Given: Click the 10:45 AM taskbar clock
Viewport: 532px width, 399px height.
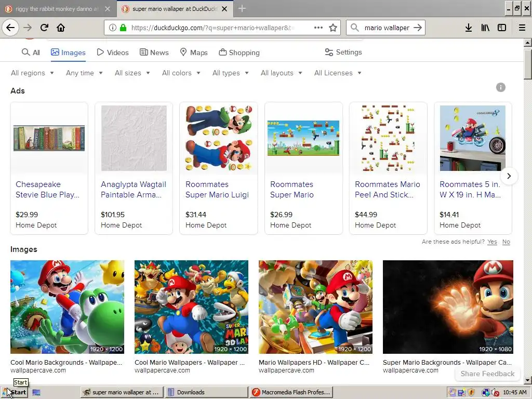Looking at the screenshot, I should click(x=515, y=393).
